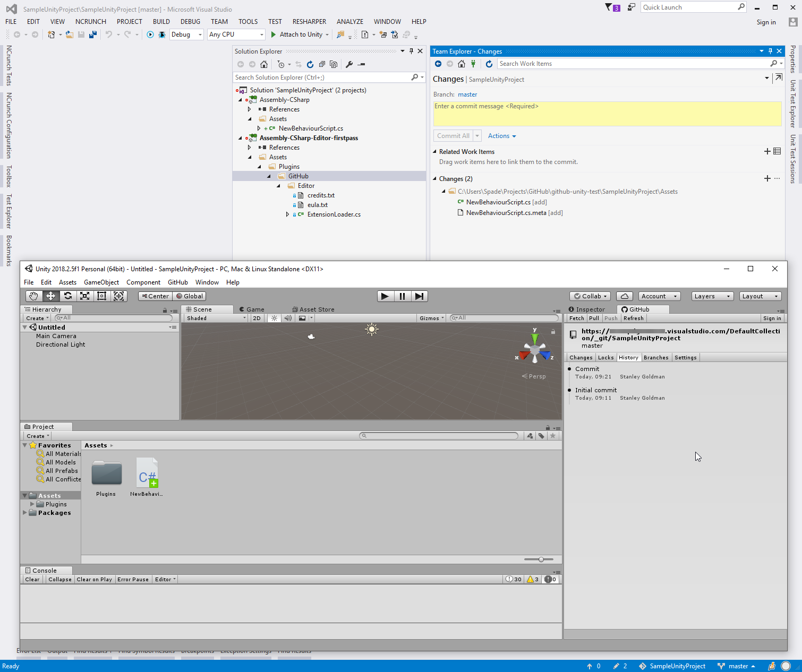Select the Unity Rect transform tool
This screenshot has width=802, height=672.
(x=102, y=296)
